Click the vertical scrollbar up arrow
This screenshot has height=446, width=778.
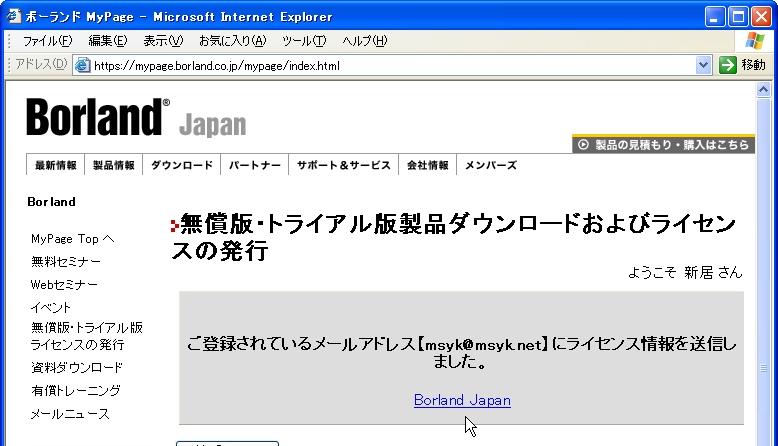click(x=765, y=89)
